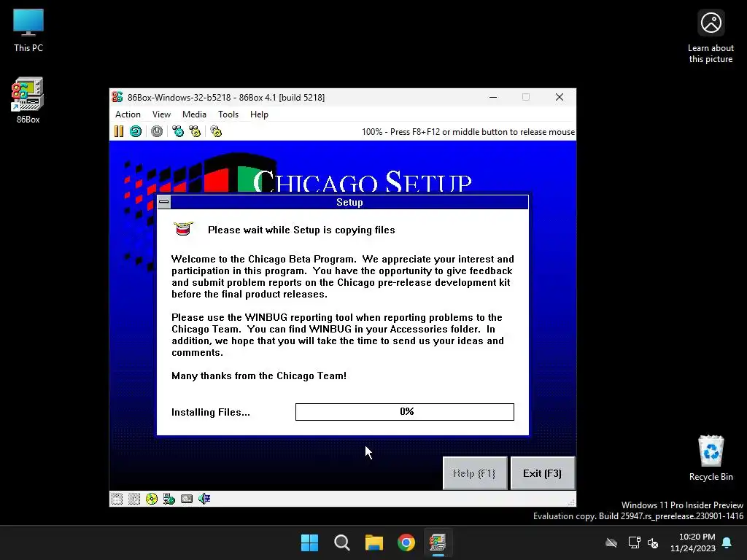
Task: Click the Help (F1) button
Action: 474,473
